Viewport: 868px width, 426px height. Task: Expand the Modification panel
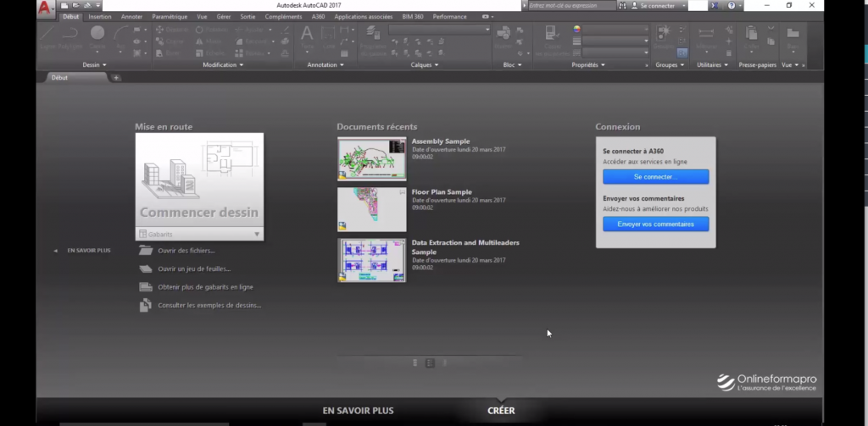click(x=223, y=64)
